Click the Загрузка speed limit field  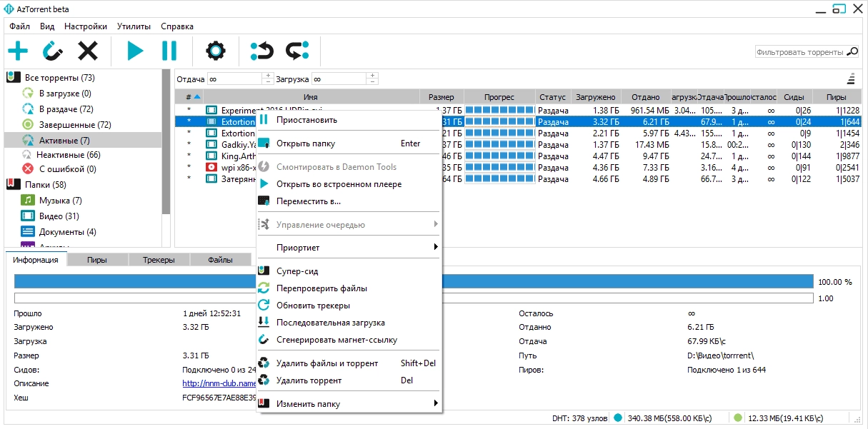point(339,79)
